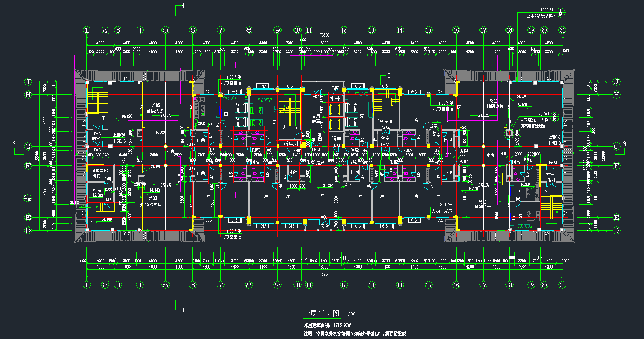Image resolution: width=644 pixels, height=339 pixels.
Task: Select the 合用前室 label
Action: [316, 118]
